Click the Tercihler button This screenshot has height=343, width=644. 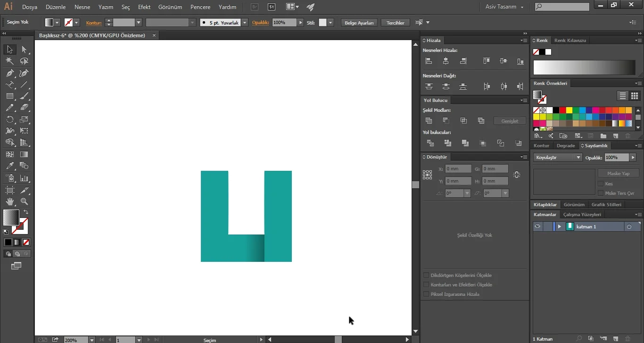click(x=396, y=23)
